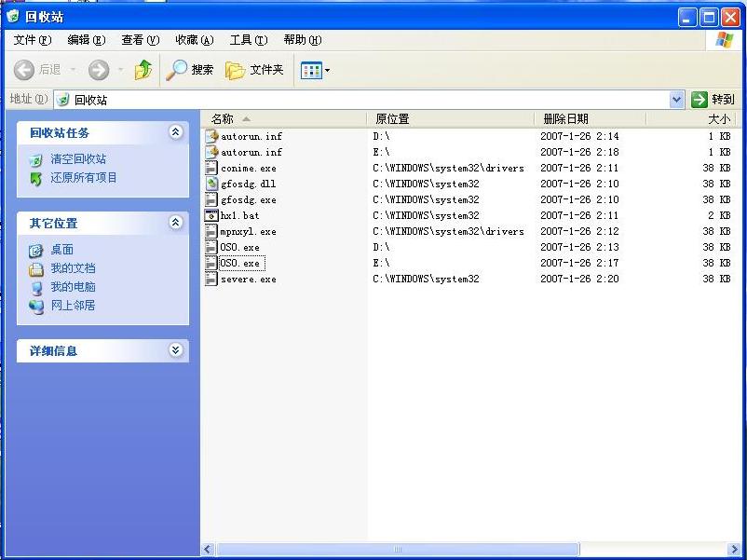Click the gfosdg.exe file icon
The image size is (747, 560).
pyautogui.click(x=211, y=199)
